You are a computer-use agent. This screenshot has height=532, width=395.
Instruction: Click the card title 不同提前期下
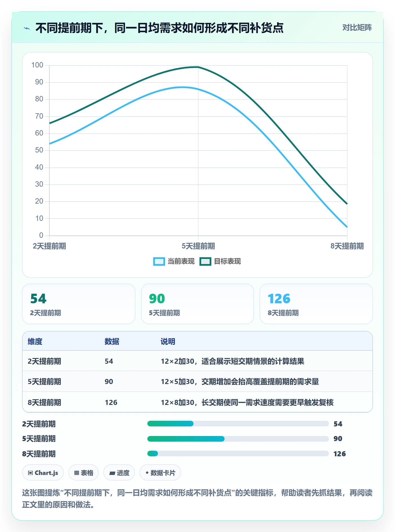click(159, 28)
